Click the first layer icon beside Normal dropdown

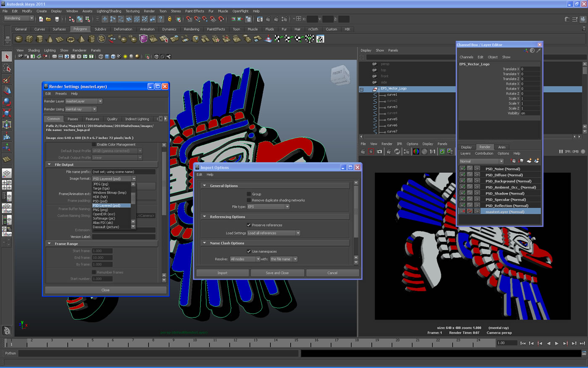[513, 161]
